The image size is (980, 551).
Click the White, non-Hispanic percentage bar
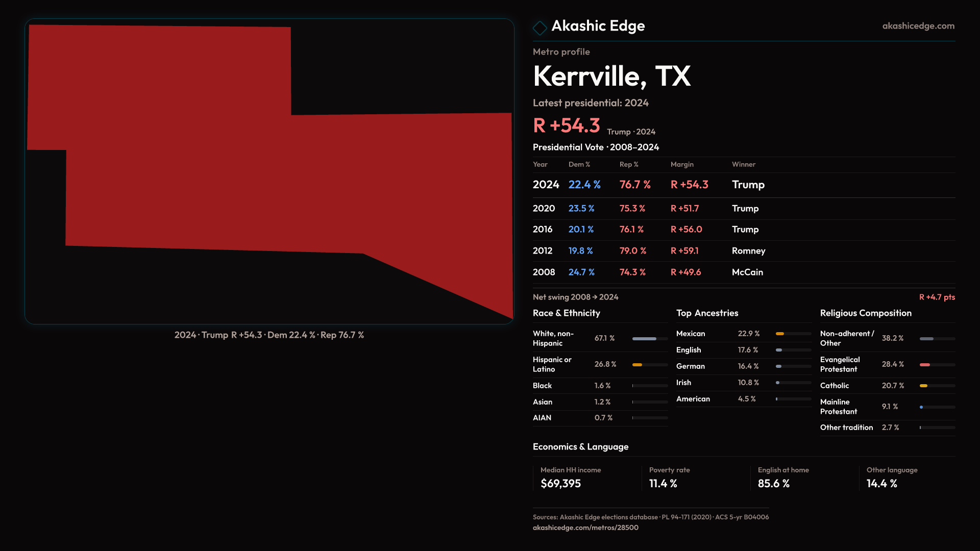tap(645, 339)
